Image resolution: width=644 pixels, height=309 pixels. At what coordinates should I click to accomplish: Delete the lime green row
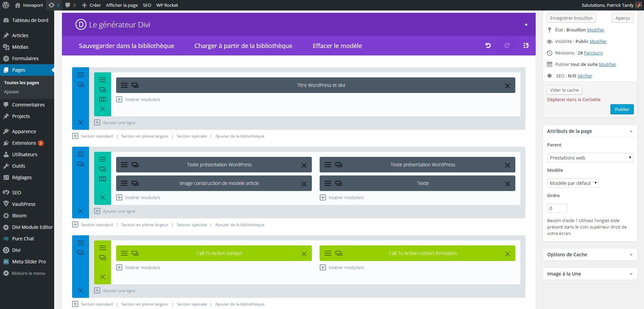coord(102,277)
